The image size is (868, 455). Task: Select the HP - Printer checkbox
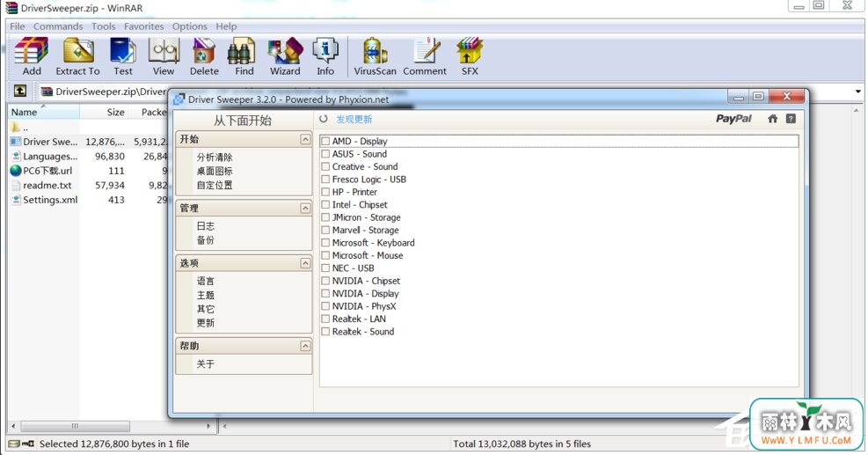tap(325, 193)
